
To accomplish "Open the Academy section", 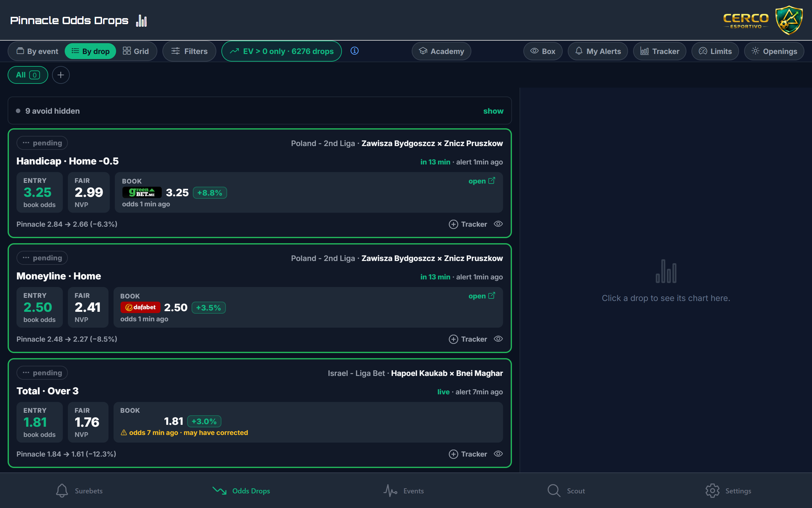I will tap(441, 51).
